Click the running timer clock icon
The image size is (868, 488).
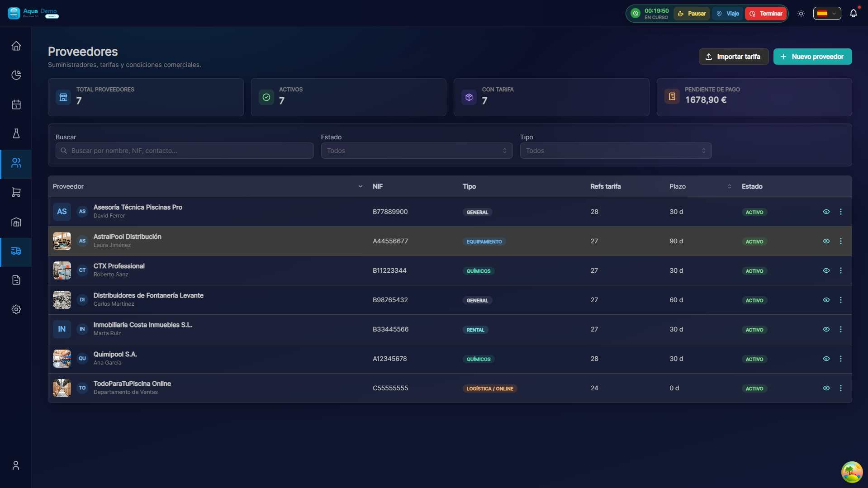636,14
